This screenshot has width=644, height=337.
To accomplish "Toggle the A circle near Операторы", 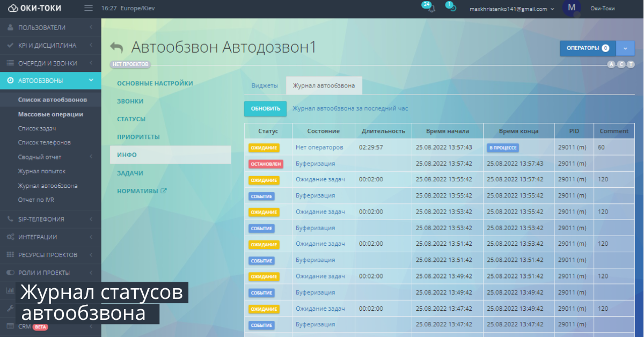I will (611, 64).
